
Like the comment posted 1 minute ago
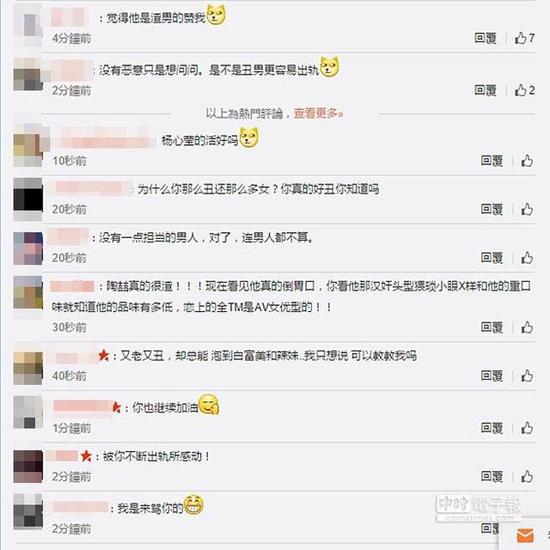[527, 428]
